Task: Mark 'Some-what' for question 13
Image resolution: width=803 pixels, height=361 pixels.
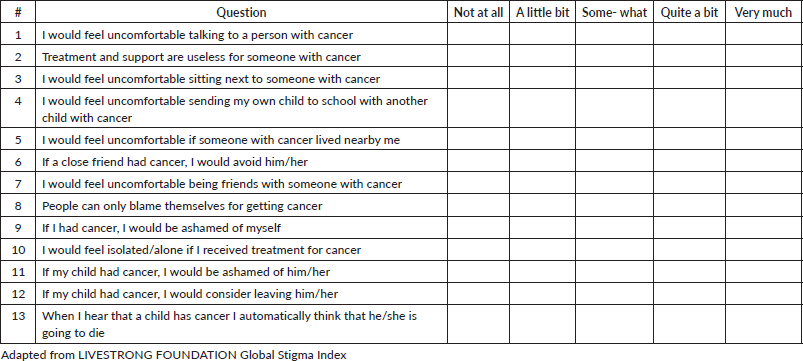Action: tap(615, 324)
